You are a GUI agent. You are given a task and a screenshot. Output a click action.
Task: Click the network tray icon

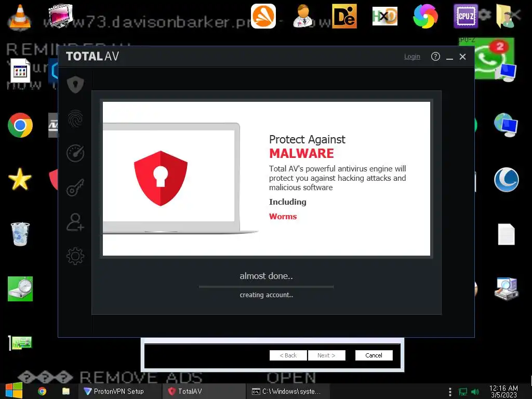click(463, 392)
